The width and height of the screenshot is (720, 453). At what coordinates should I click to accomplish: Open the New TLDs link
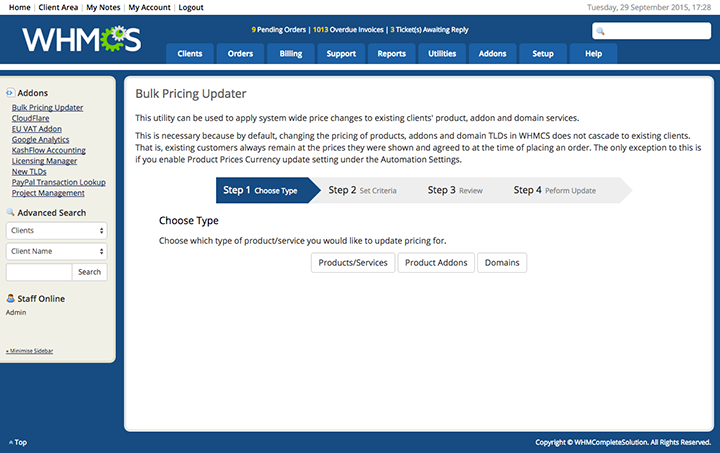[x=29, y=172]
